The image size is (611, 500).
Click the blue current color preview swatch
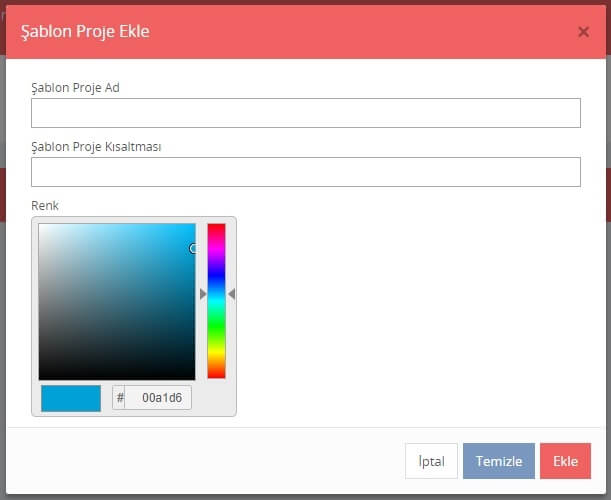tap(71, 398)
